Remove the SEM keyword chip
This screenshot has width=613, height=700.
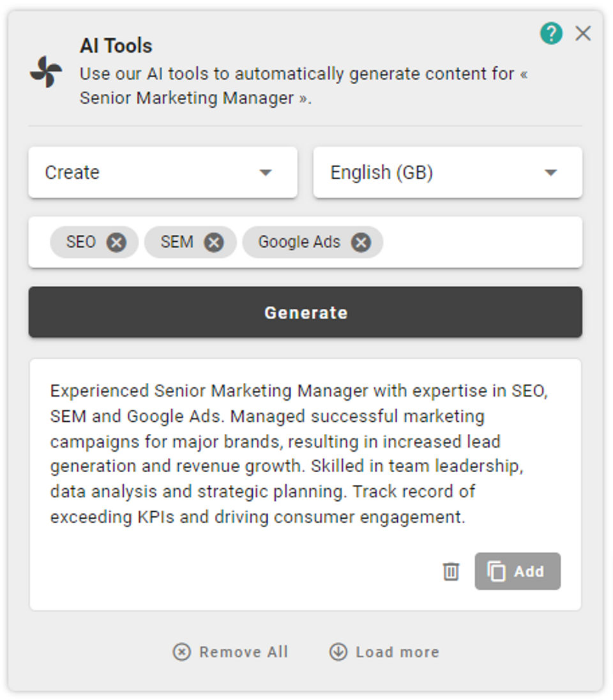214,242
